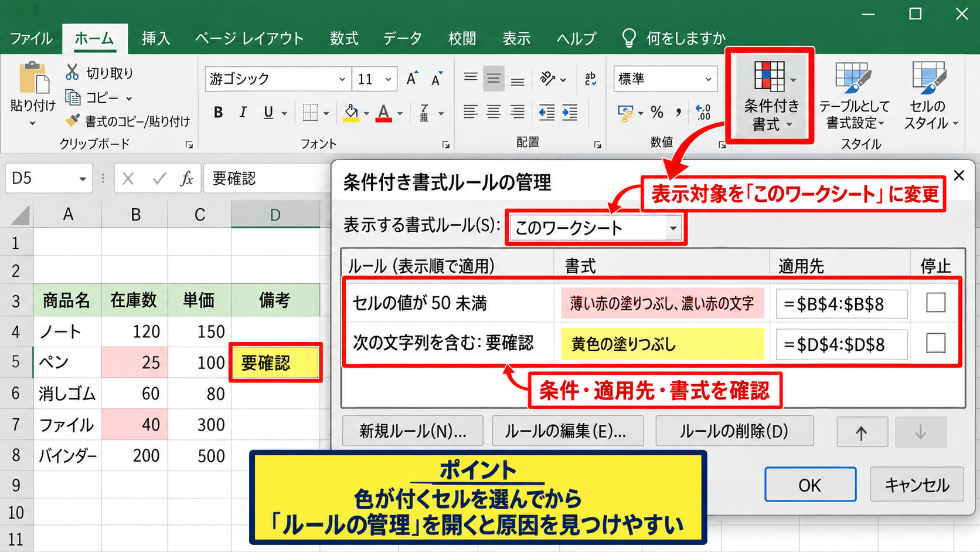Toggle italic formatting

[243, 112]
